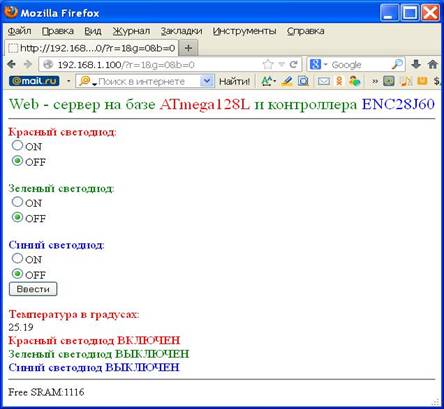Click the Mail.ru envelope mail icon

click(x=324, y=81)
